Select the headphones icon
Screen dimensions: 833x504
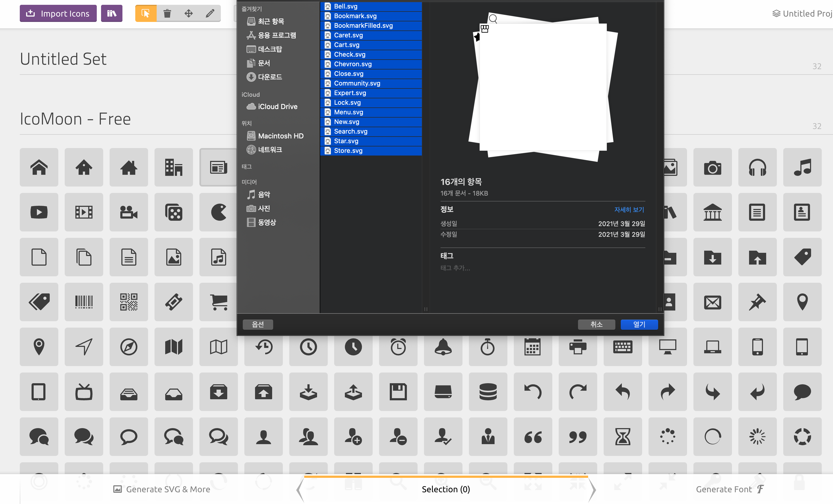pos(757,167)
